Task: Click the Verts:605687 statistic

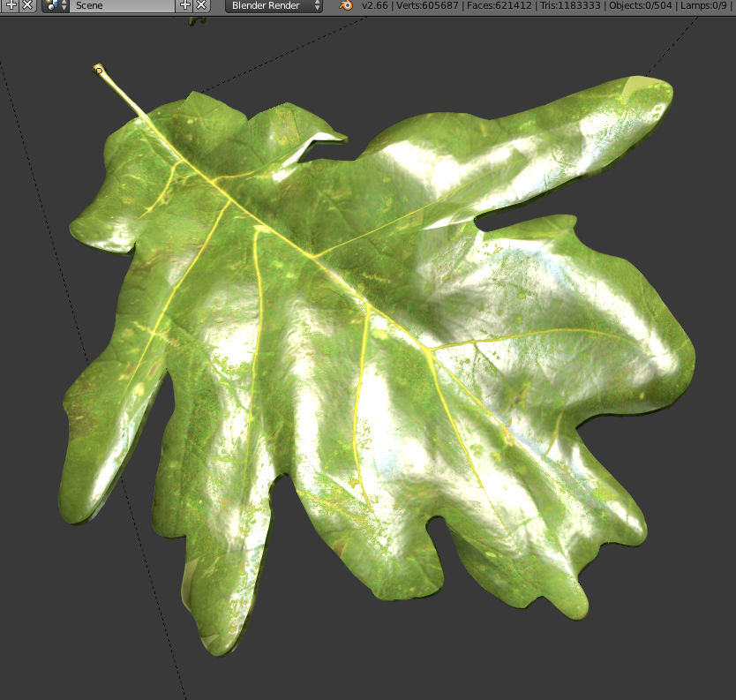Action: [428, 5]
